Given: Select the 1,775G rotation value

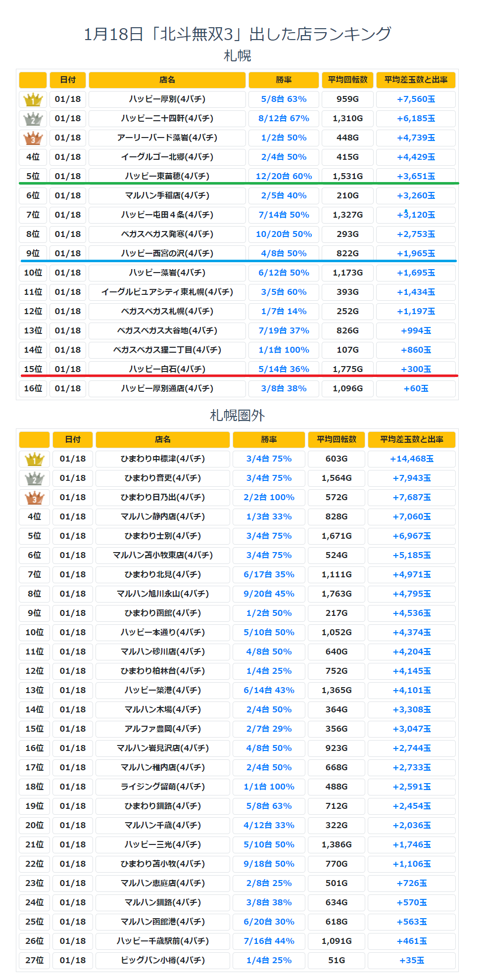Looking at the screenshot, I should coord(347,369).
